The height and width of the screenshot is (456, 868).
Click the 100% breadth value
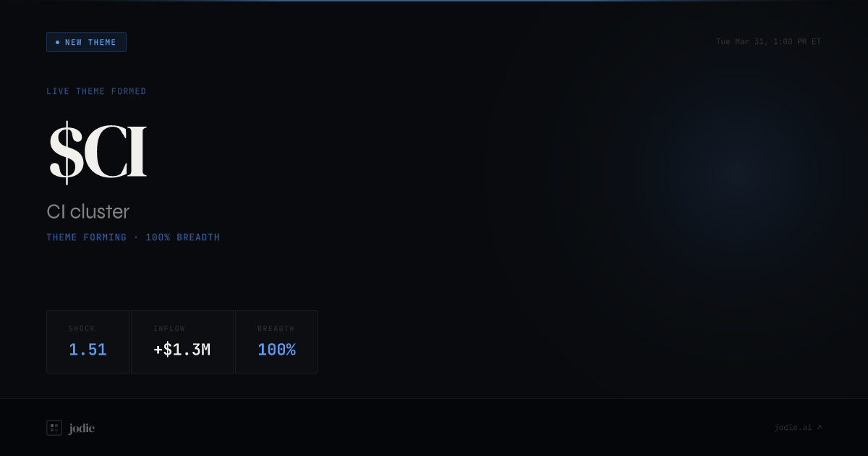(276, 350)
